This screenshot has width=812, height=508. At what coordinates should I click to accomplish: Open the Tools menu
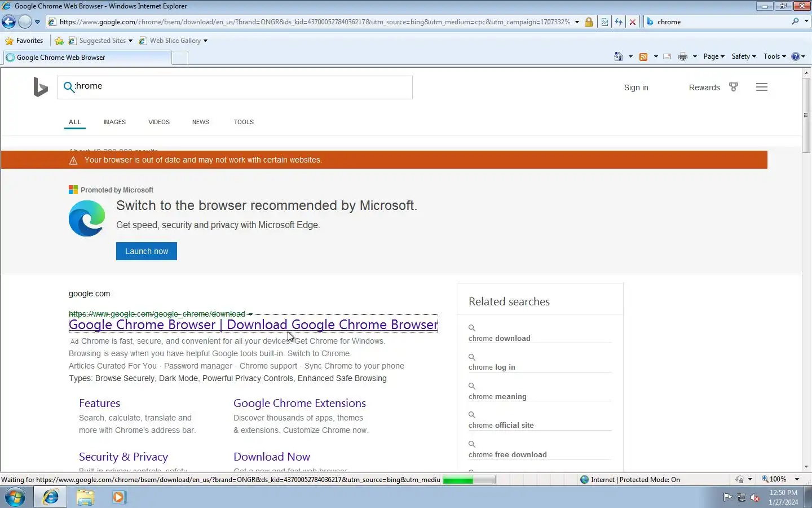[774, 56]
